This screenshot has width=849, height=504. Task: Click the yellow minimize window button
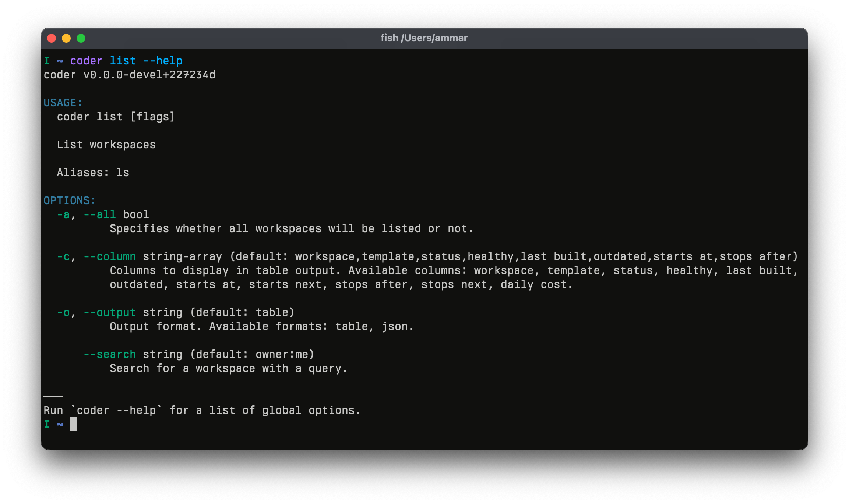coord(66,38)
